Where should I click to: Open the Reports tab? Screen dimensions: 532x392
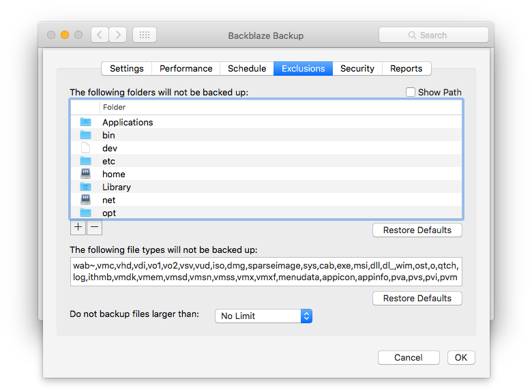407,68
